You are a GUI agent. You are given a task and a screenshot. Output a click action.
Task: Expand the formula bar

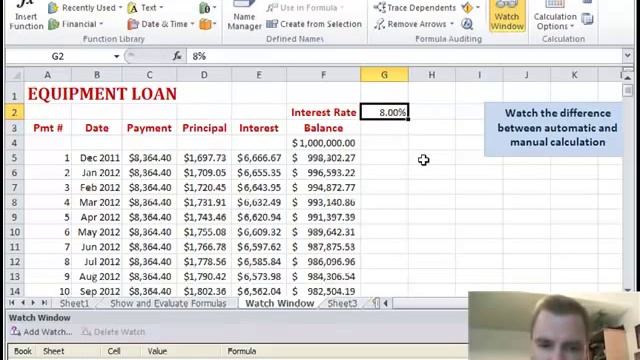click(x=627, y=55)
